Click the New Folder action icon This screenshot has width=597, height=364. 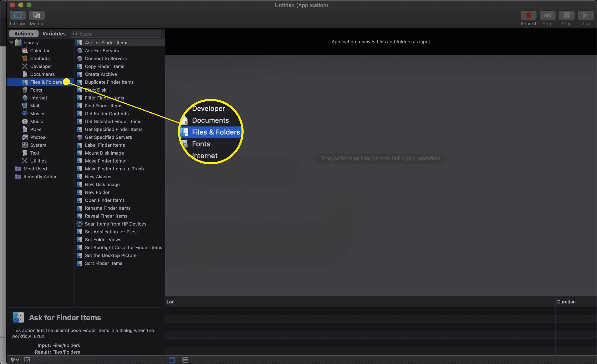pyautogui.click(x=79, y=192)
